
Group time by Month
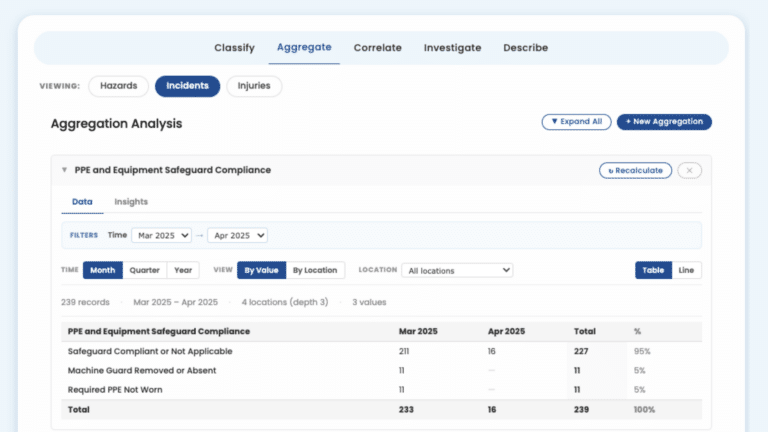tap(102, 270)
